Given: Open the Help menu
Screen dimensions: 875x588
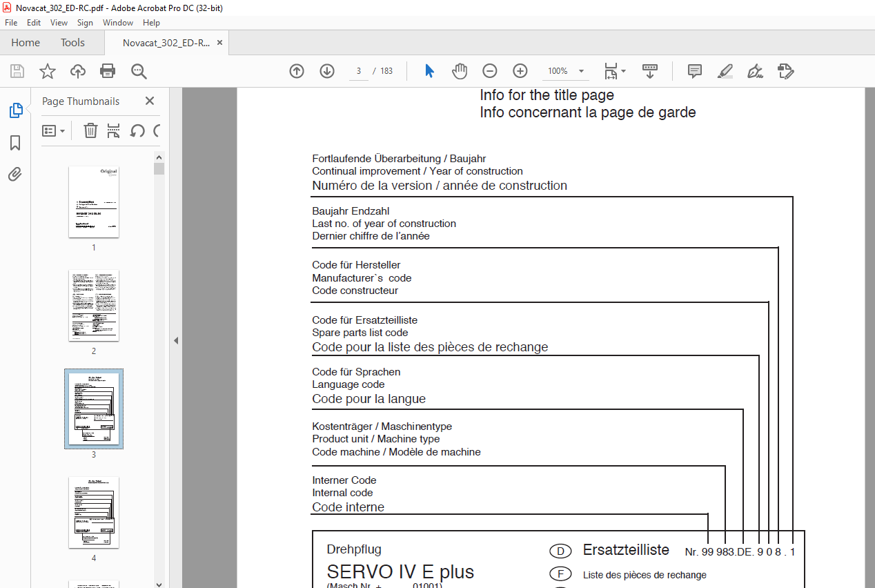Looking at the screenshot, I should pyautogui.click(x=151, y=23).
